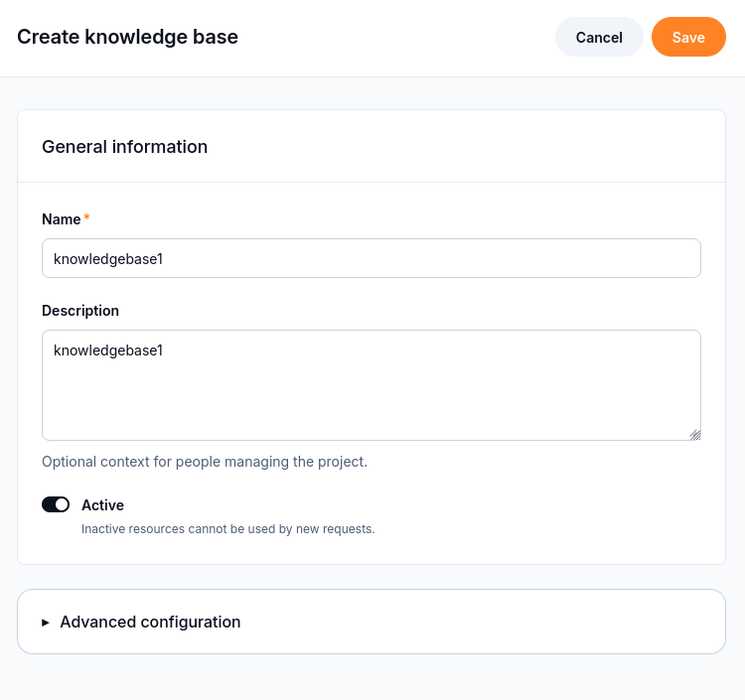
Task: Click the 'Create knowledge base' page title
Action: coord(127,37)
